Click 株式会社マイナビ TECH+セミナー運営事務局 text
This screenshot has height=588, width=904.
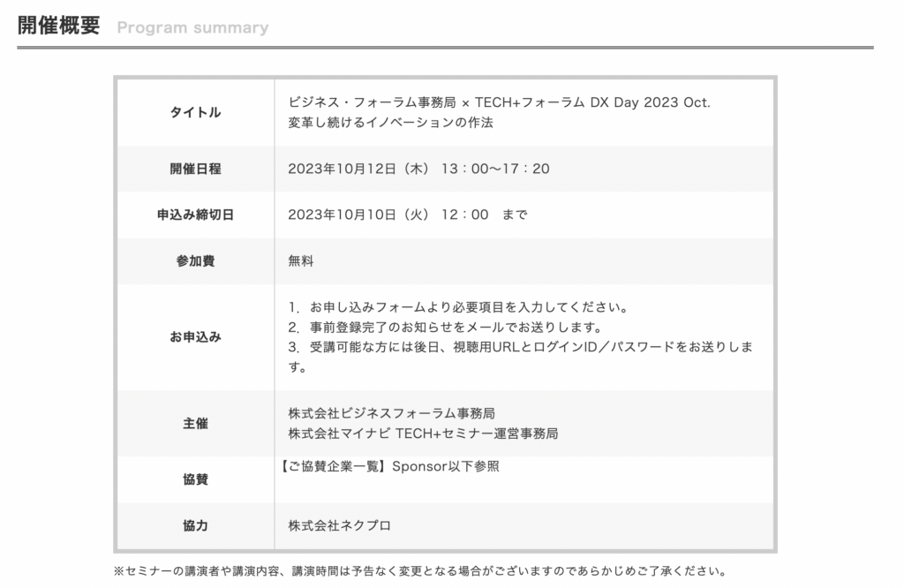pyautogui.click(x=423, y=433)
